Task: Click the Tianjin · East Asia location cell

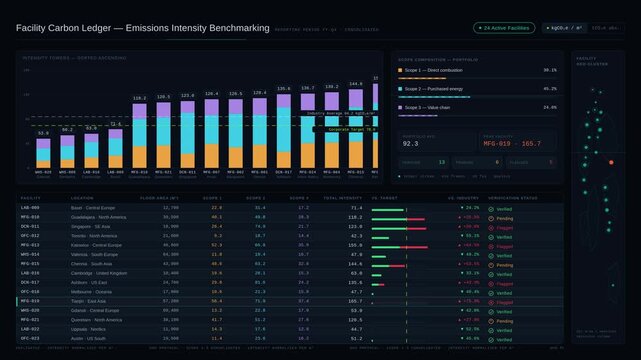Action: click(88, 301)
